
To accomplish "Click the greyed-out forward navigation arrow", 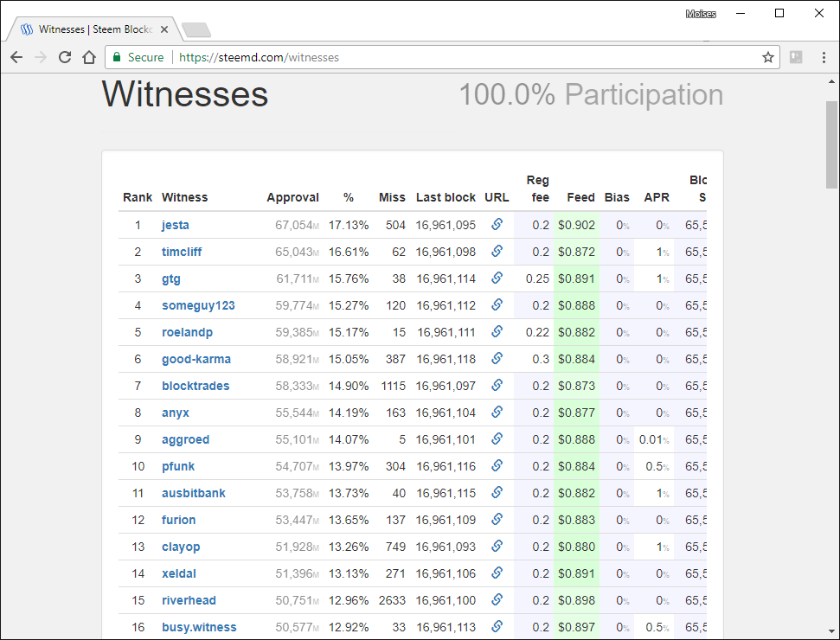I will (41, 57).
